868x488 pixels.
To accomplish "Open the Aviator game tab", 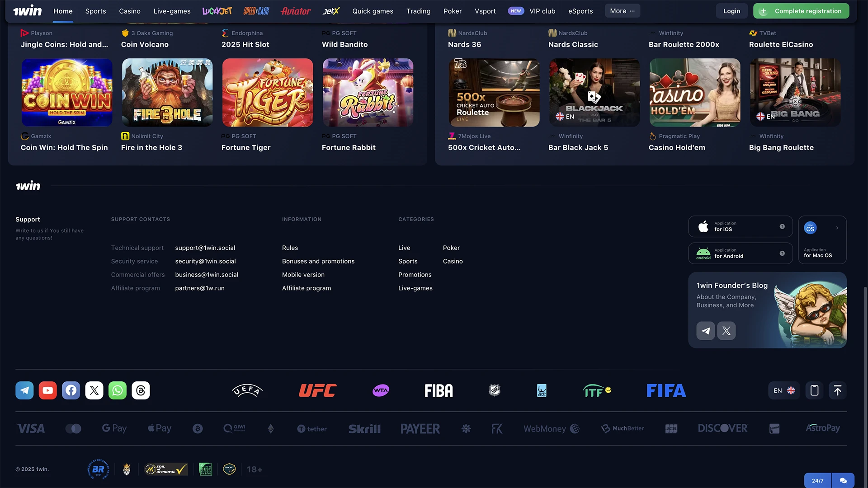I will click(x=296, y=11).
